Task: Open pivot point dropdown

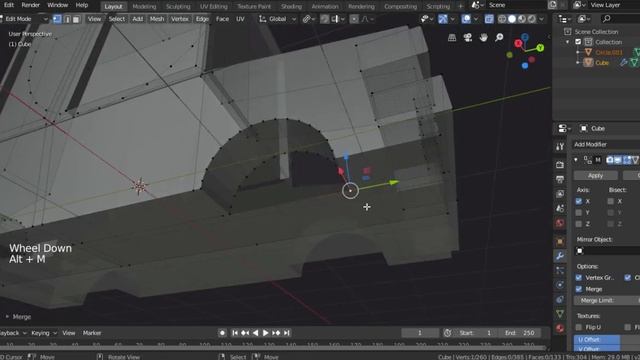Action: [308, 19]
